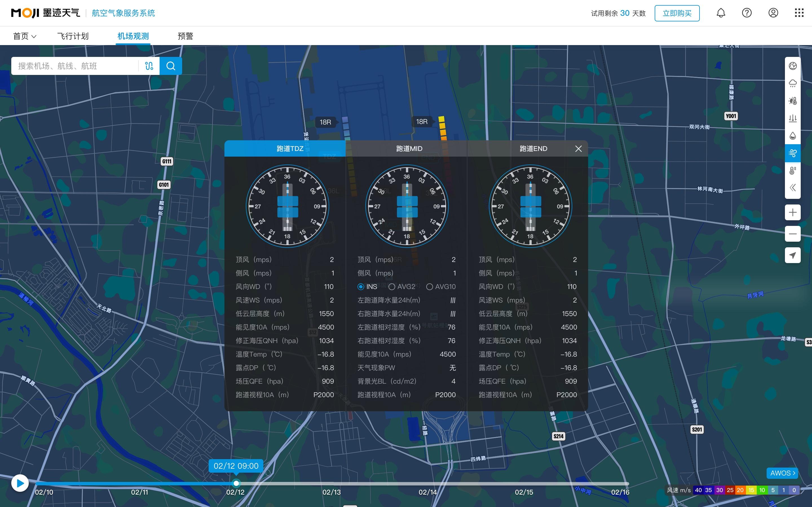
Task: Select the INS radio button
Action: (361, 287)
